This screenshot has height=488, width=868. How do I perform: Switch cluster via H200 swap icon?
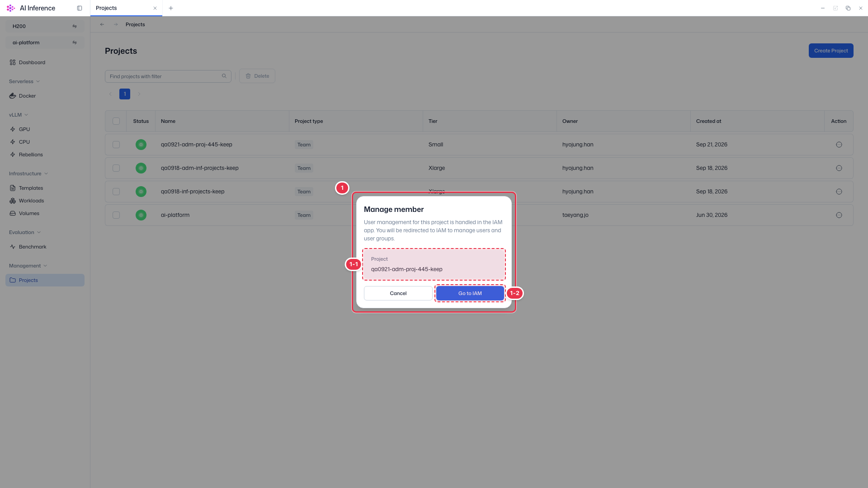pos(75,26)
